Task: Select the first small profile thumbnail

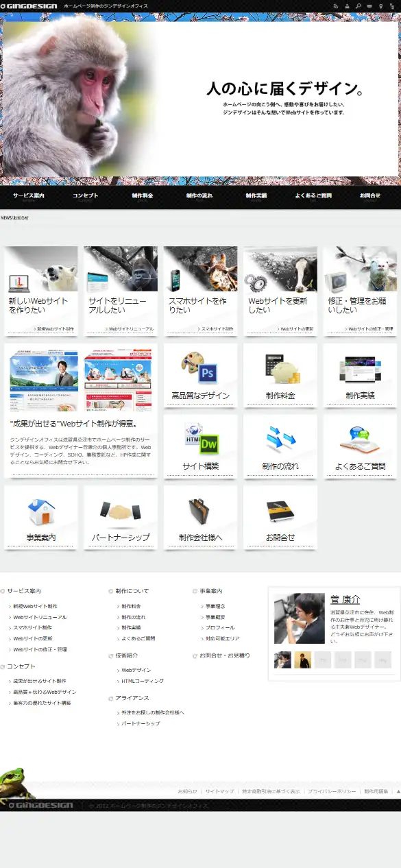Action: pyautogui.click(x=282, y=660)
